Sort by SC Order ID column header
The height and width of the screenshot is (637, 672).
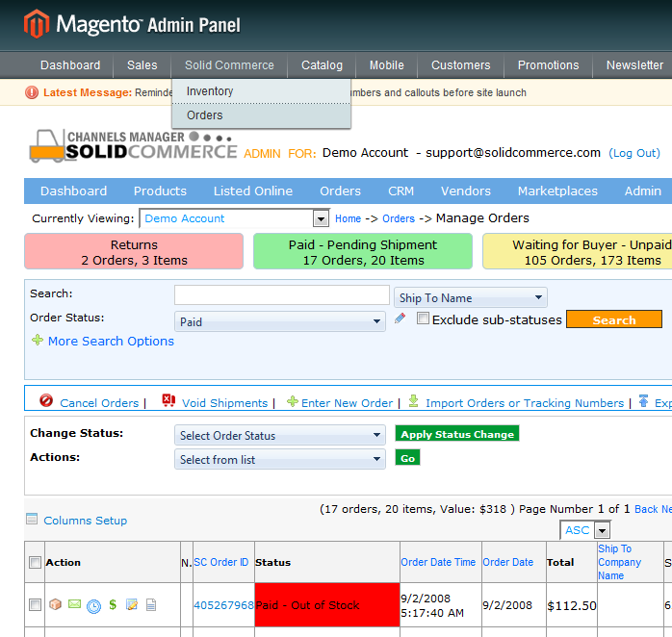(221, 562)
